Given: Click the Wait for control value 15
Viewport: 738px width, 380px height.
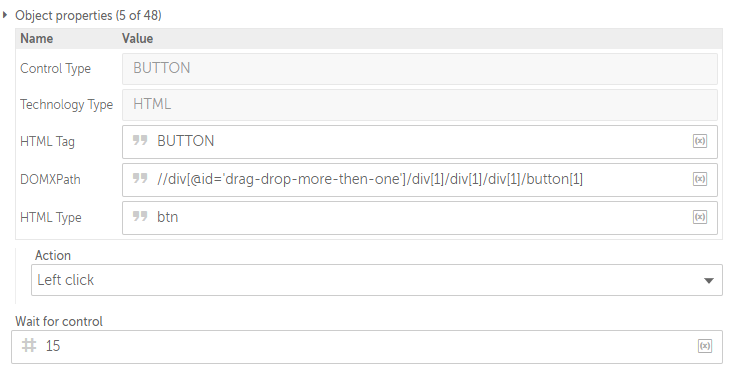Looking at the screenshot, I should click(x=53, y=346).
